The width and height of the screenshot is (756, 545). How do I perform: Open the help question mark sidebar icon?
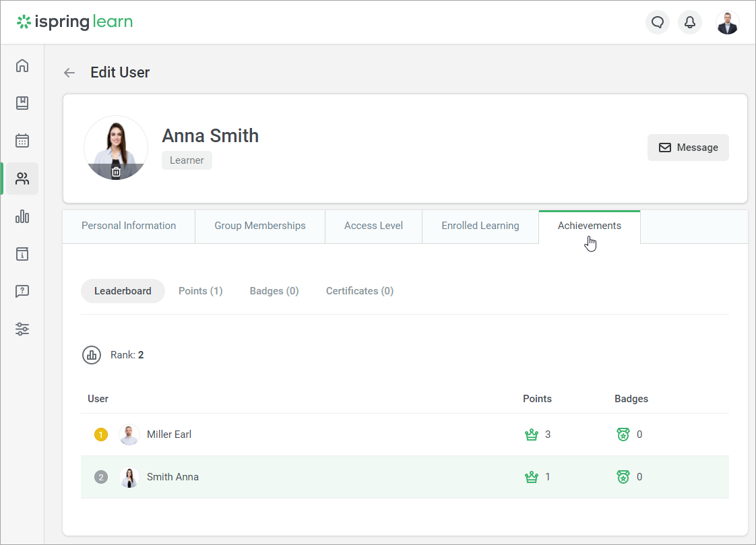click(x=22, y=292)
